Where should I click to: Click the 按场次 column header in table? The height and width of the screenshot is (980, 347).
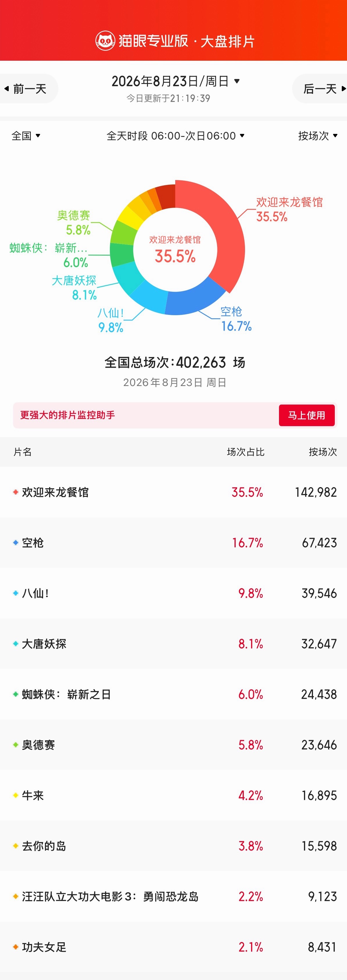coord(323,452)
